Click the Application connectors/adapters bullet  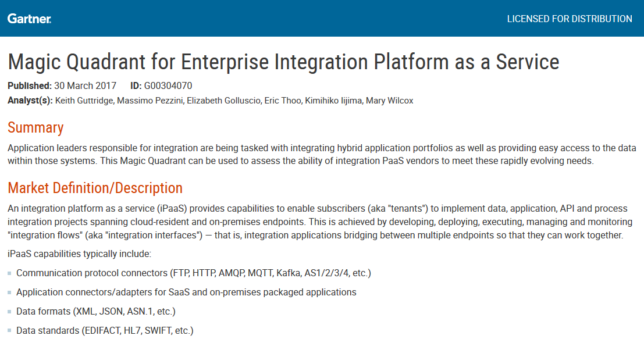pos(186,292)
